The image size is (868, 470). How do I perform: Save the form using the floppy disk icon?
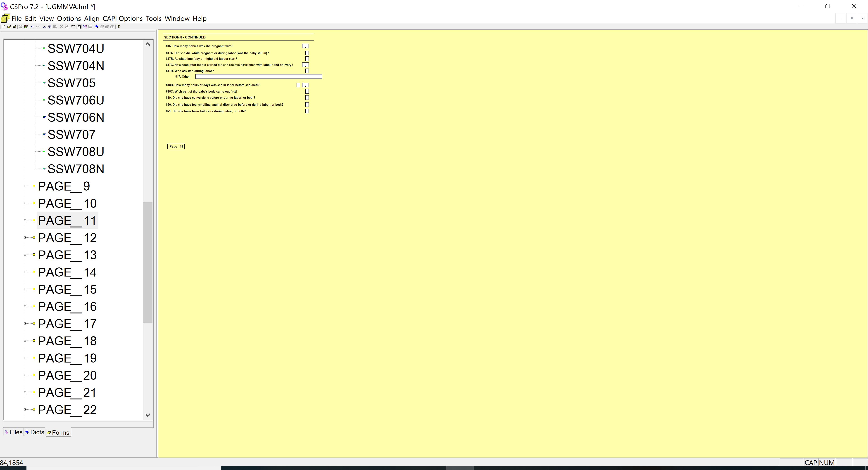coord(14,27)
